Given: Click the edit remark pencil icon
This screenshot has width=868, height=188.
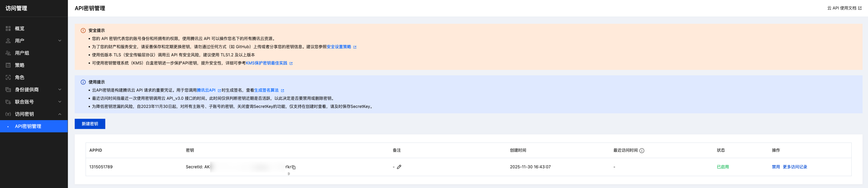Looking at the screenshot, I should pyautogui.click(x=399, y=167).
